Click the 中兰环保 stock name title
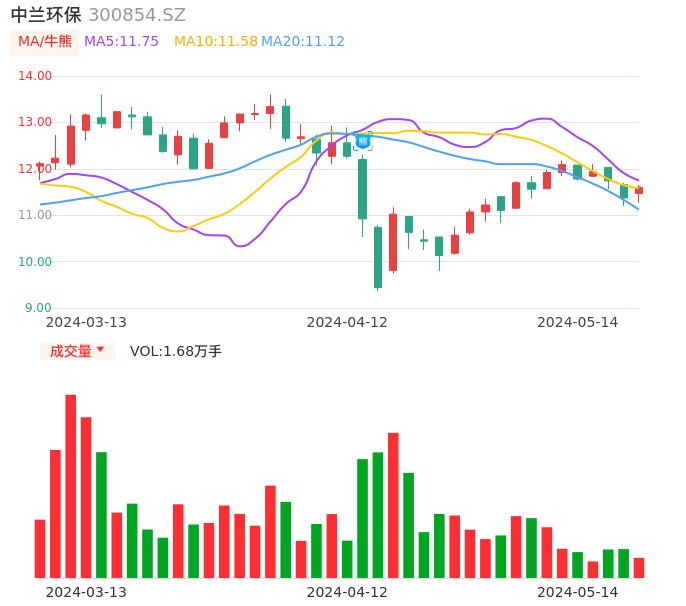The image size is (686, 606). point(46,15)
